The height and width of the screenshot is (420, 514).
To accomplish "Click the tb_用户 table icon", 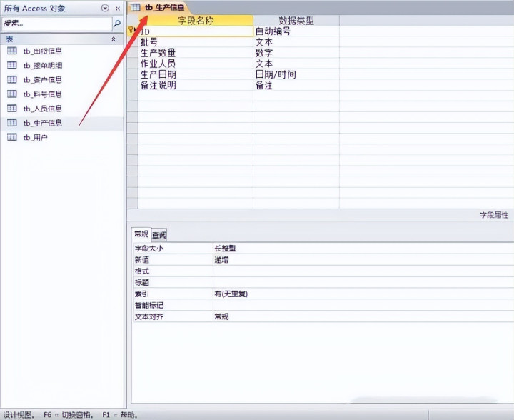I will 12,137.
